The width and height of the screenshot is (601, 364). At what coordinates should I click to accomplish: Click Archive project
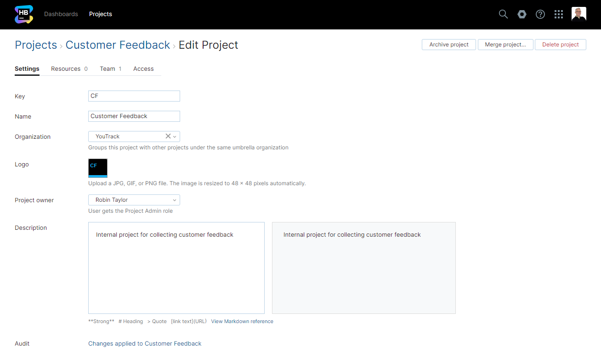[448, 45]
